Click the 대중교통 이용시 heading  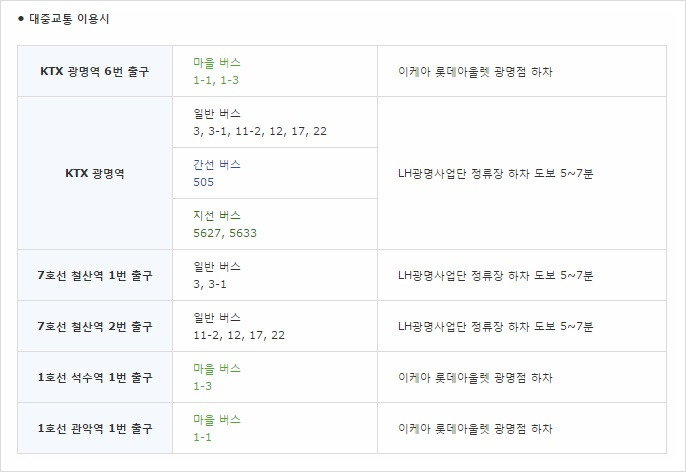[69, 19]
